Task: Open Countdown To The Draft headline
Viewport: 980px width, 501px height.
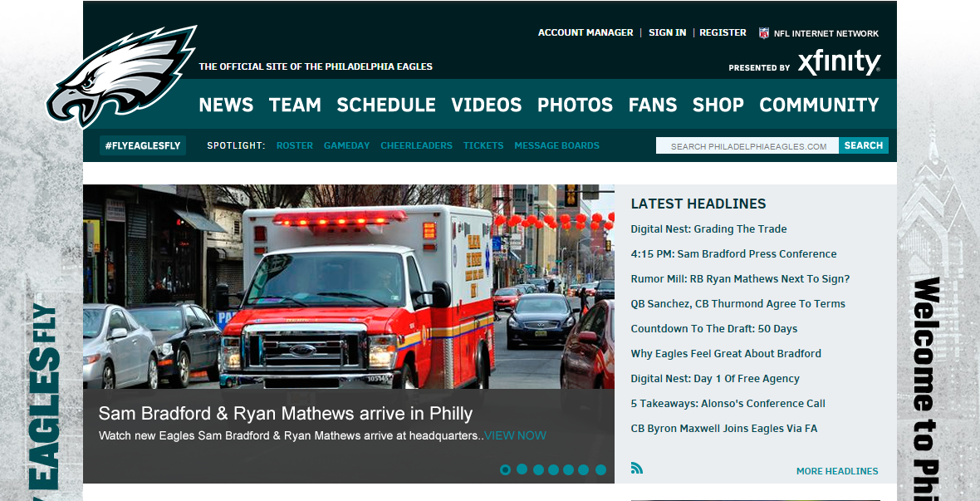Action: pyautogui.click(x=714, y=329)
